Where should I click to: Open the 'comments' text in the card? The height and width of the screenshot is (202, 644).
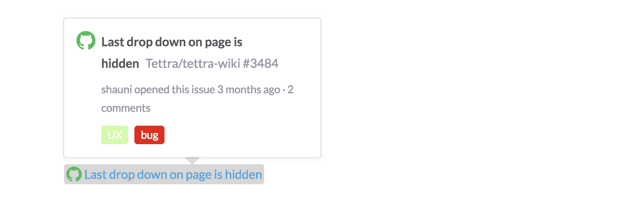pyautogui.click(x=125, y=108)
